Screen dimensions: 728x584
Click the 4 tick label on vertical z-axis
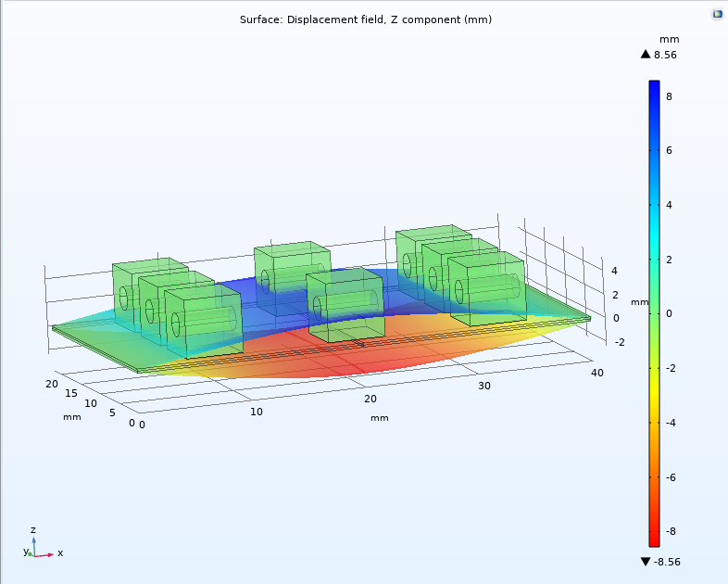click(x=613, y=272)
